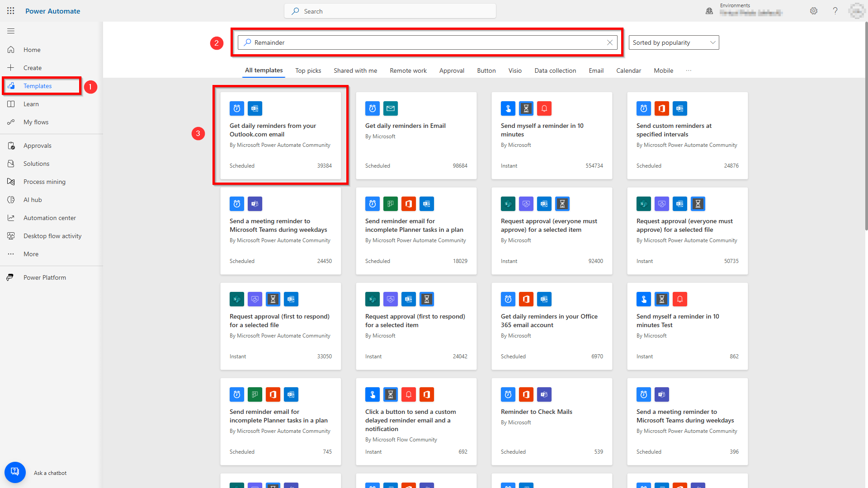The height and width of the screenshot is (488, 868).
Task: Switch to the Visio tab
Action: pyautogui.click(x=515, y=70)
